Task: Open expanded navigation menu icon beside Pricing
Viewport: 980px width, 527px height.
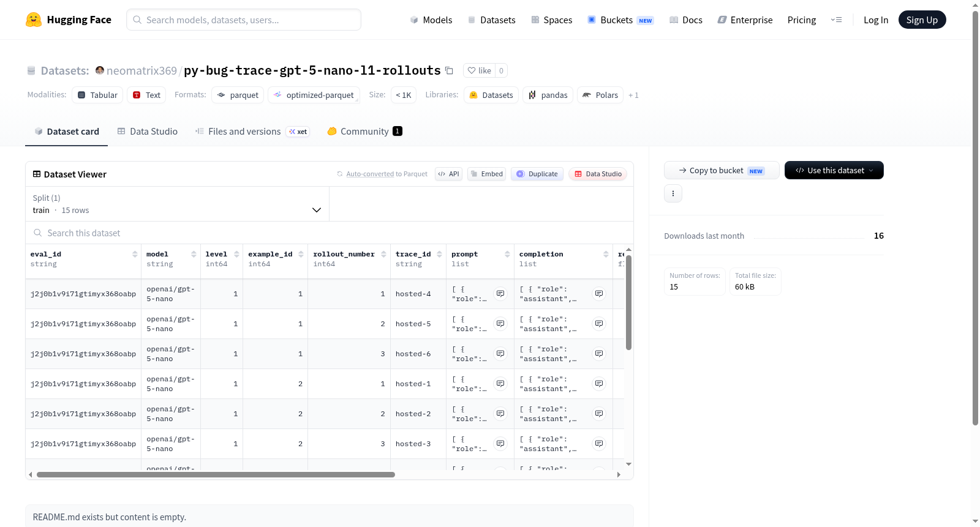Action: [x=836, y=20]
